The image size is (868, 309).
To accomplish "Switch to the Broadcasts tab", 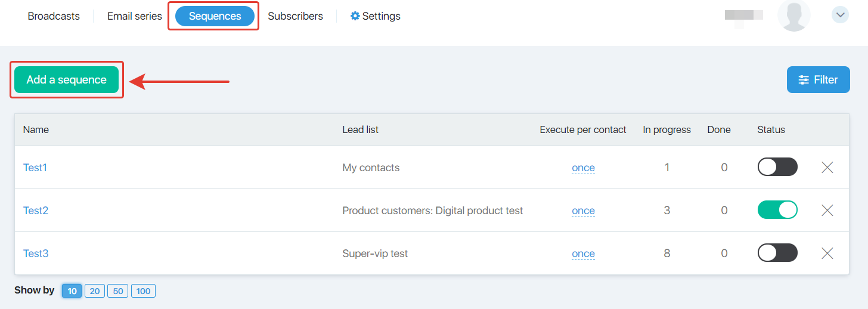I will (54, 16).
